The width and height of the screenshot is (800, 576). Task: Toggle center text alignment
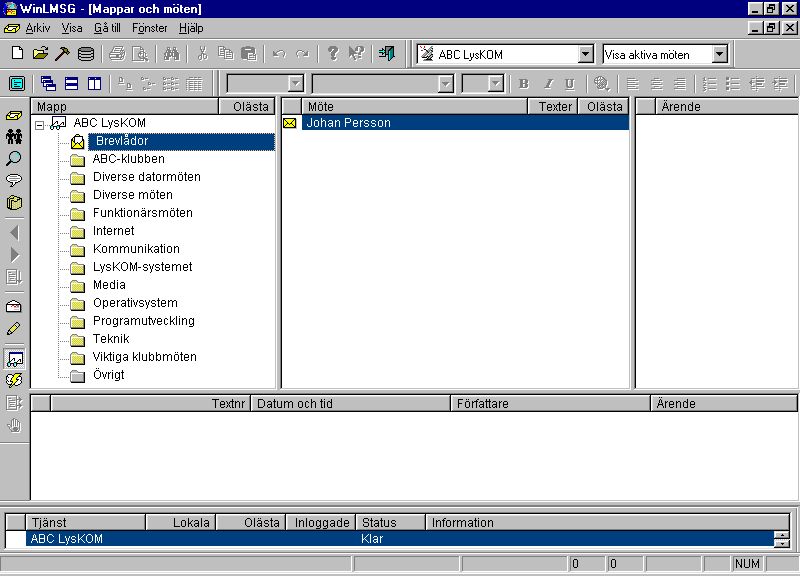click(656, 84)
